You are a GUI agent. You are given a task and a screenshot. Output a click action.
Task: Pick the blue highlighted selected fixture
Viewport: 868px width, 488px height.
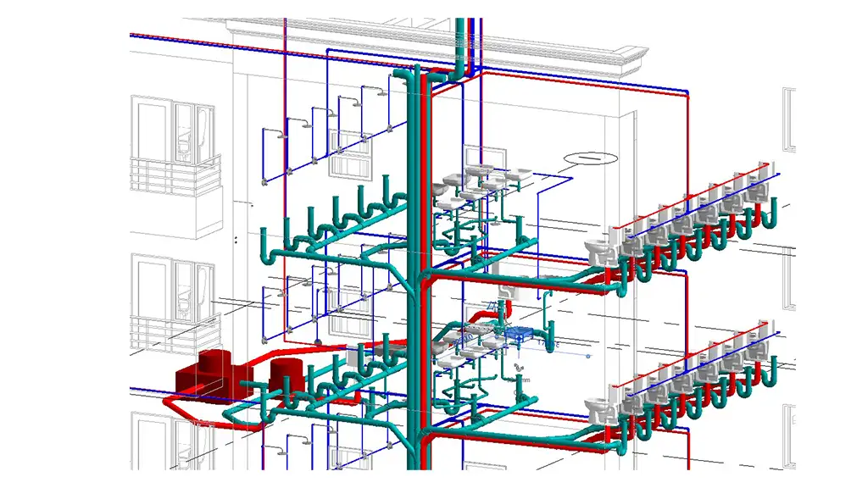517,335
